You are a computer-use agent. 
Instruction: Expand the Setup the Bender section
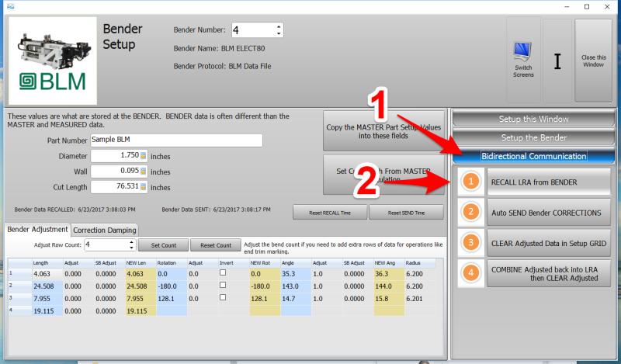pyautogui.click(x=533, y=137)
